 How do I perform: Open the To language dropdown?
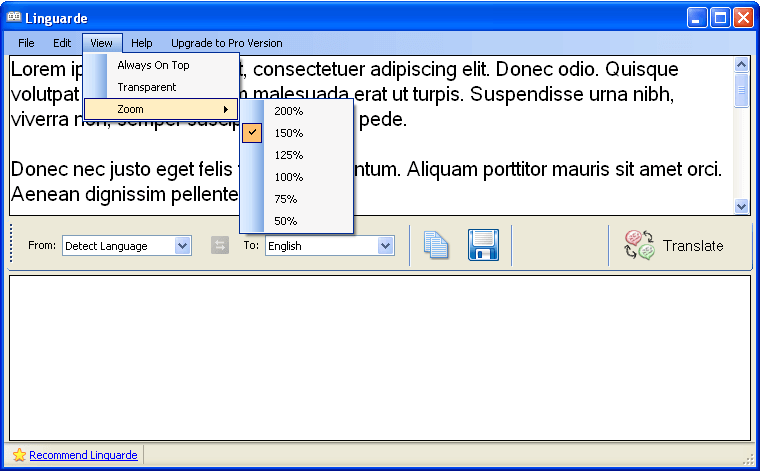point(385,246)
